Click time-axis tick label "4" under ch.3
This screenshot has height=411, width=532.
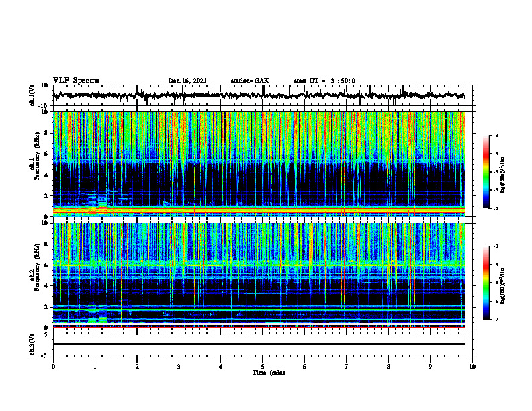click(x=221, y=367)
